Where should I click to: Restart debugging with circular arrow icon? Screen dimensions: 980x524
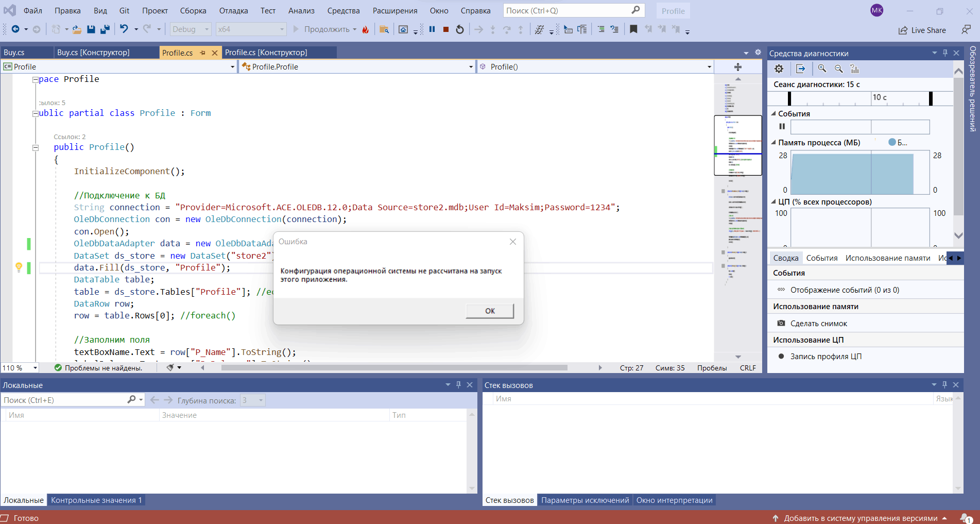(460, 29)
